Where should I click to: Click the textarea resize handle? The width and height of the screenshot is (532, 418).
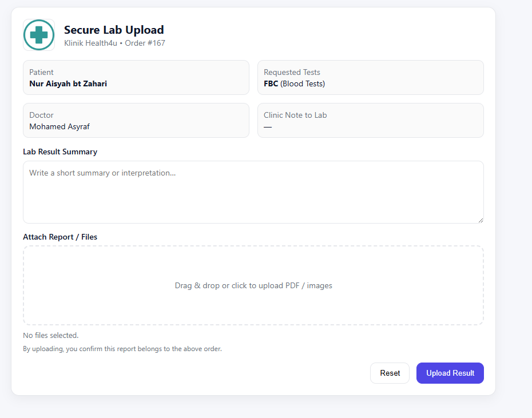coord(481,220)
